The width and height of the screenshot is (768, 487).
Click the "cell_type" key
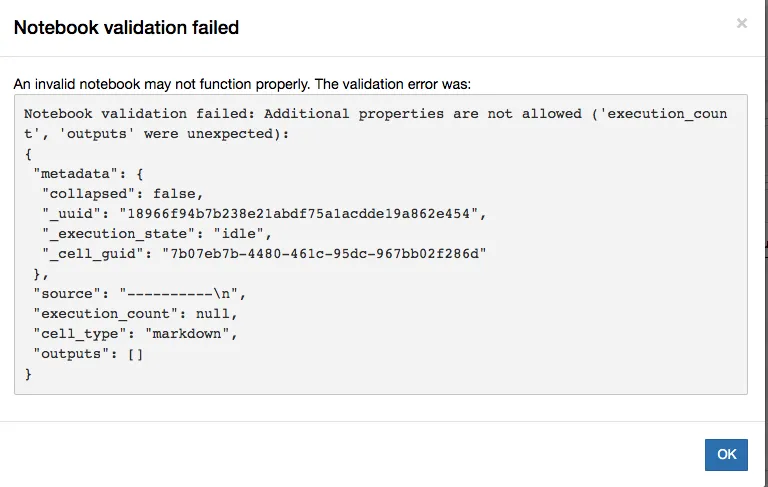tap(82, 334)
